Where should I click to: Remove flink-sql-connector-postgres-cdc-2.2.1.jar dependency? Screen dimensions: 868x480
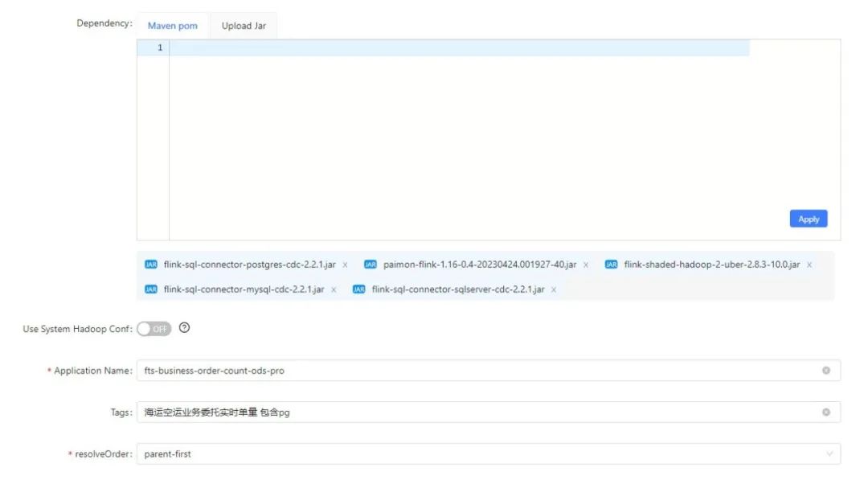tap(346, 265)
